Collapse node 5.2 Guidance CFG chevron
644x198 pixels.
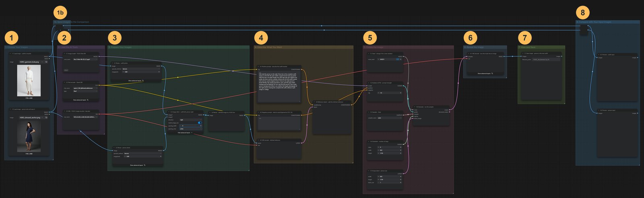pos(369,83)
